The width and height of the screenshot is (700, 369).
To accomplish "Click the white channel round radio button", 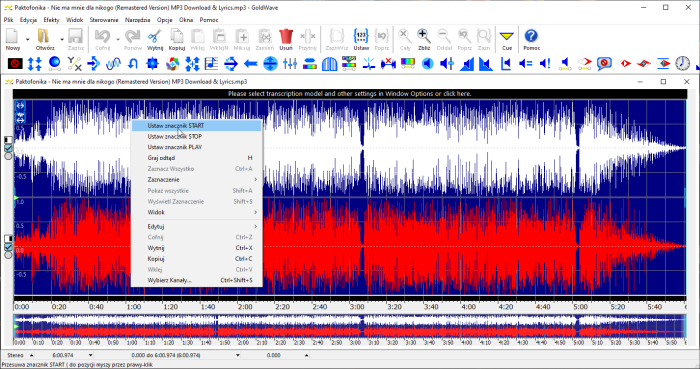I will (x=8, y=157).
